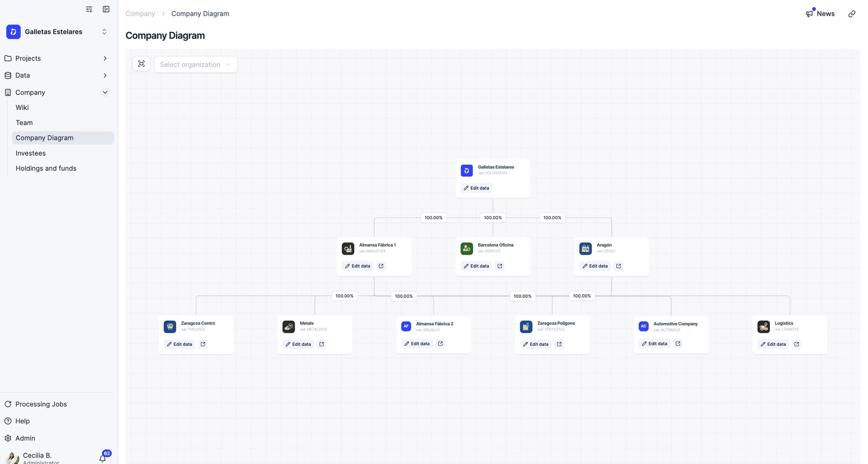Open Logistics external link icon
The width and height of the screenshot is (868, 464).
[x=797, y=344]
